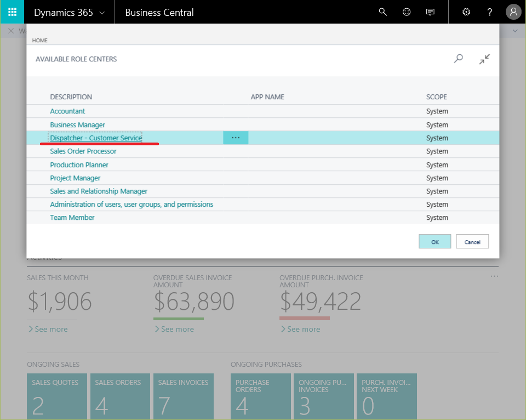Open the feedback smiley icon

click(x=406, y=12)
